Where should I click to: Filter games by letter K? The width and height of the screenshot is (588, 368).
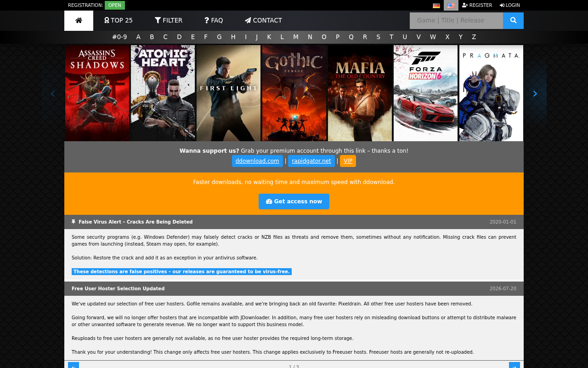[269, 37]
